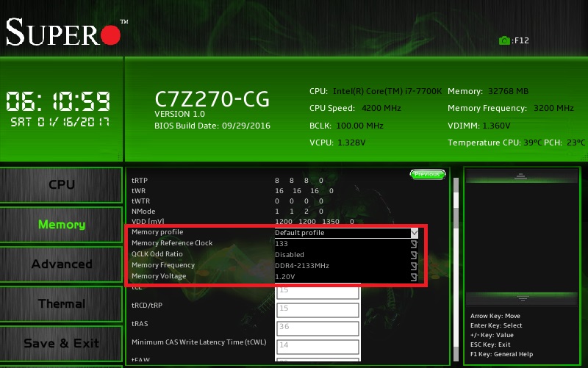Click the 'VDIMM: 1.360V' readout
This screenshot has width=588, height=368.
pos(479,126)
